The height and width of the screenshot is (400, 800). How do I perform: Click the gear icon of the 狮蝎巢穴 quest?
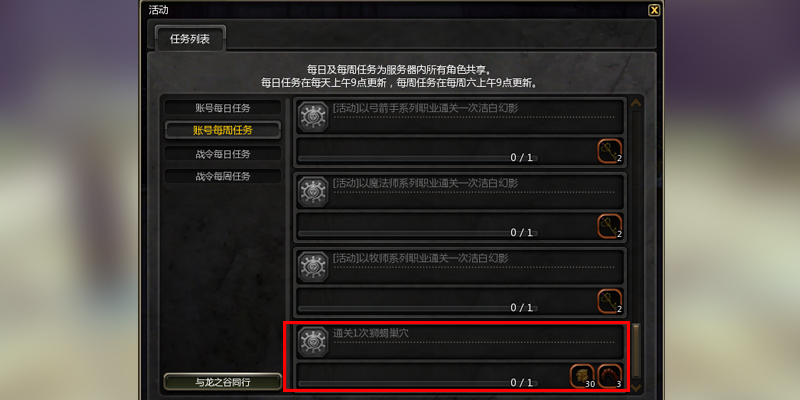click(x=313, y=342)
